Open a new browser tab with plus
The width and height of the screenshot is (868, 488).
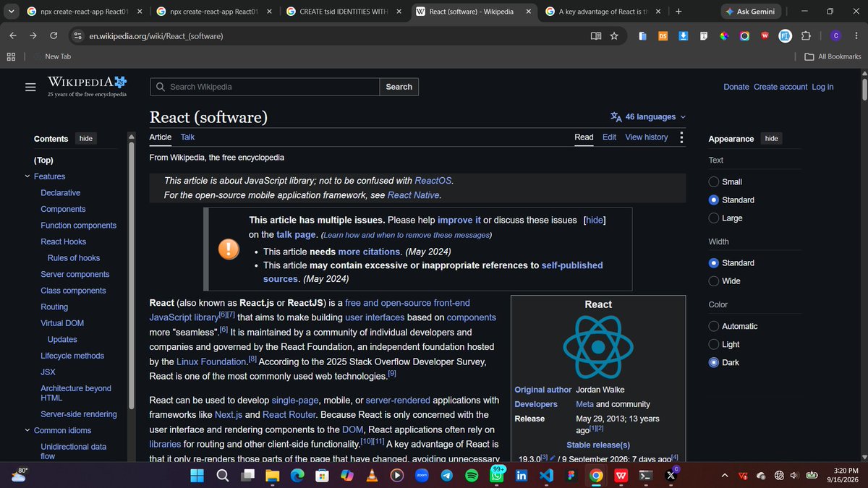coord(678,12)
